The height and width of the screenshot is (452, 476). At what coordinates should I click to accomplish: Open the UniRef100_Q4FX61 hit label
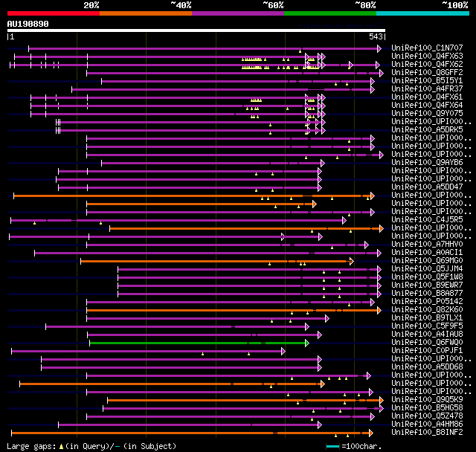427,97
